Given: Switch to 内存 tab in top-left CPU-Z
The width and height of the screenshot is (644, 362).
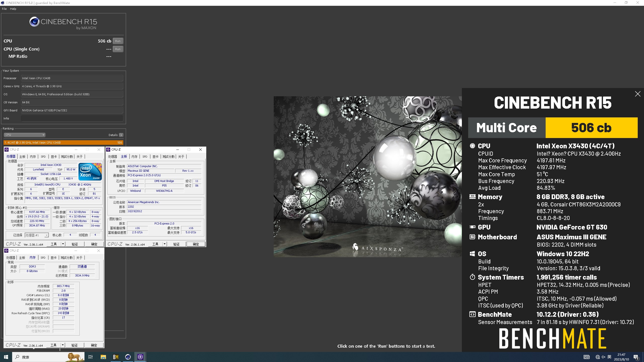Looking at the screenshot, I should (33, 157).
